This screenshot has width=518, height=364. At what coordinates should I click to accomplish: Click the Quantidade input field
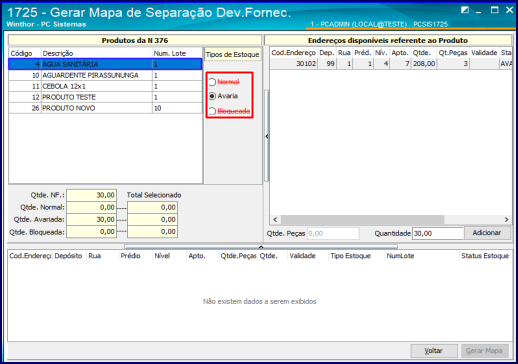(x=438, y=233)
